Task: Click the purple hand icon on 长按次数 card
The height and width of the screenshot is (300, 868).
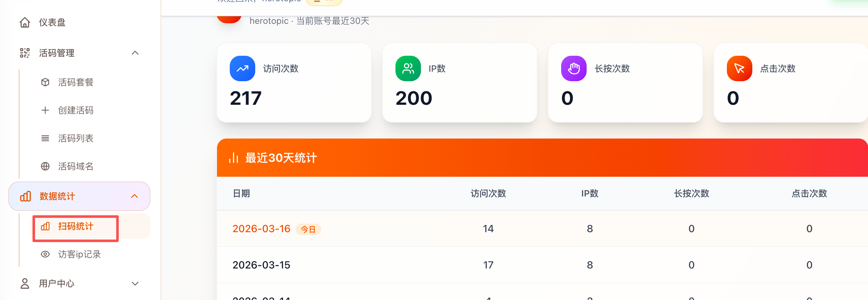Action: [x=574, y=68]
